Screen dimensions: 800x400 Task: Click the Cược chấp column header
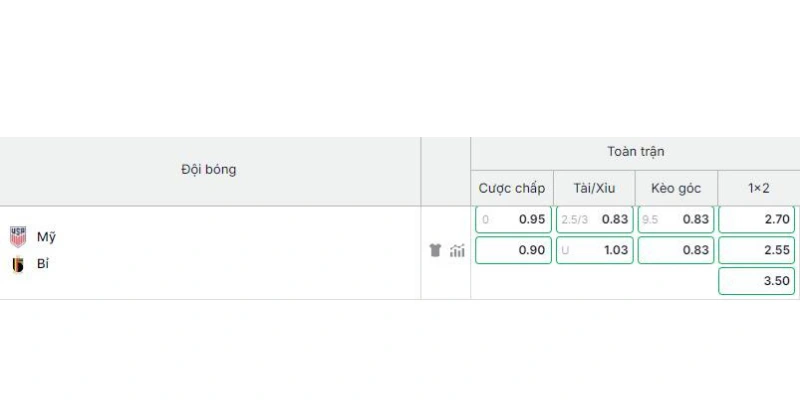click(512, 188)
